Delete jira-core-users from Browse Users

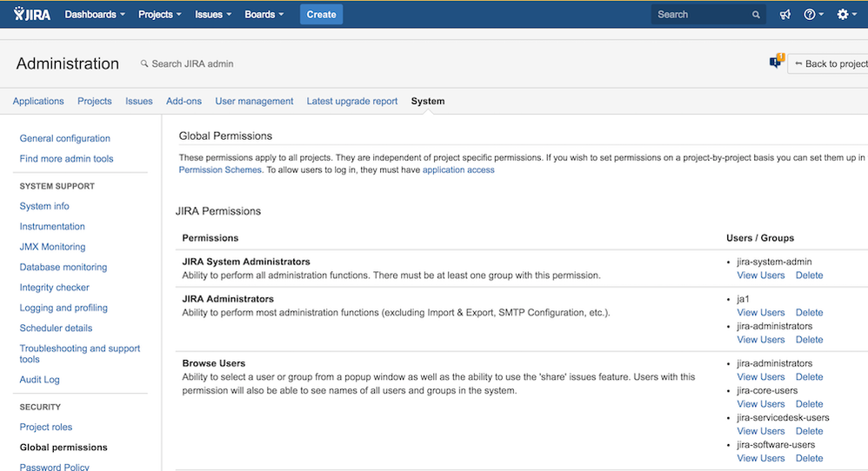[x=810, y=404]
